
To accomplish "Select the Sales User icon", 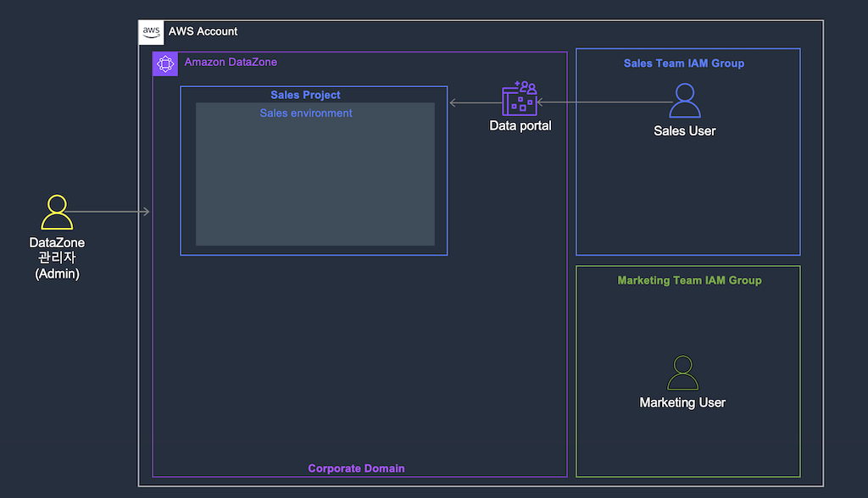I will [x=685, y=101].
